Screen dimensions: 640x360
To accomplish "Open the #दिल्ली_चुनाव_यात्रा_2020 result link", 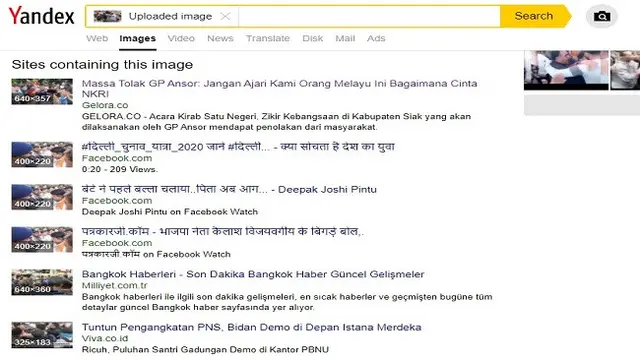I will [238, 147].
